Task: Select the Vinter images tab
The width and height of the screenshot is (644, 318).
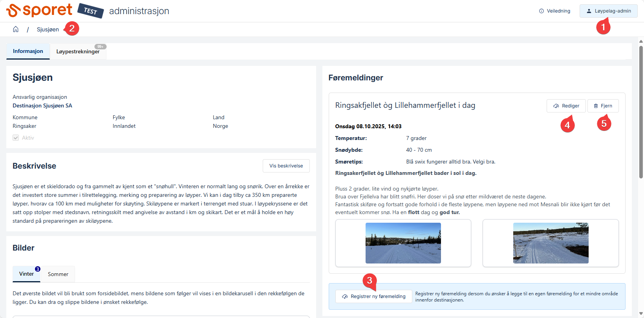Action: tap(26, 274)
